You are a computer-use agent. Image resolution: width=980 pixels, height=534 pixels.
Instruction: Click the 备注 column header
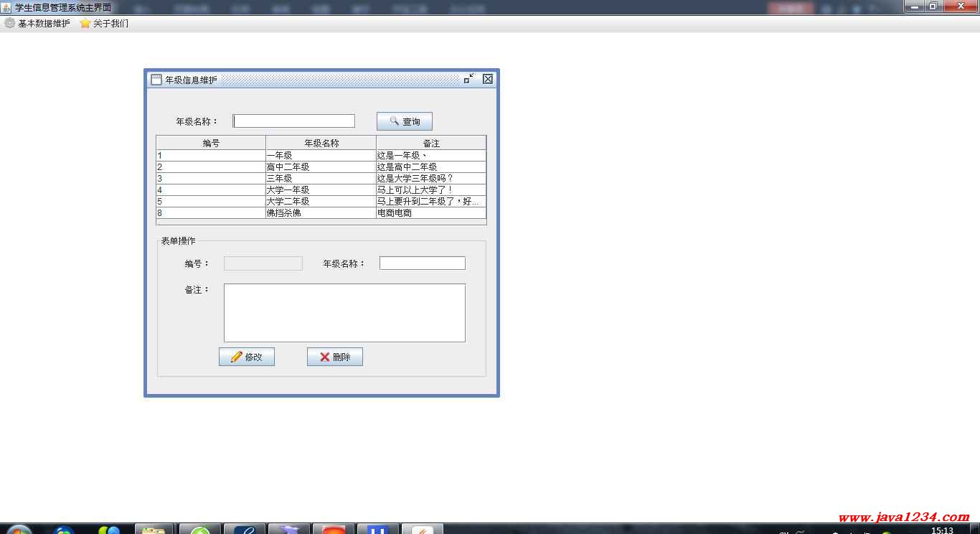point(431,143)
